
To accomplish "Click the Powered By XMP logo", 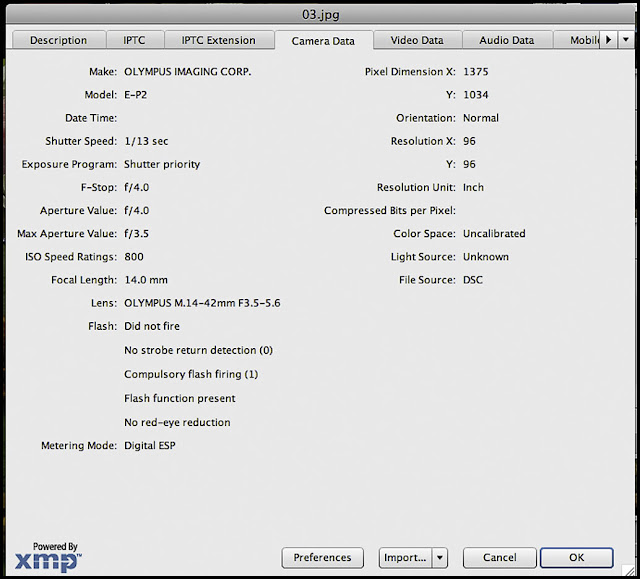I will 48,557.
